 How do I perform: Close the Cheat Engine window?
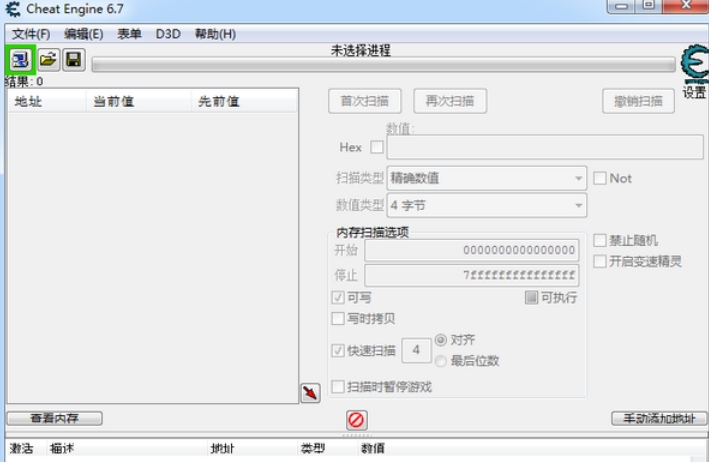(x=686, y=6)
